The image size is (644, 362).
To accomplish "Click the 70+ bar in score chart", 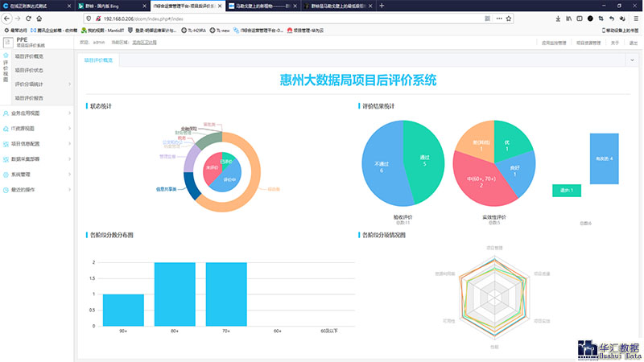I will tap(226, 294).
